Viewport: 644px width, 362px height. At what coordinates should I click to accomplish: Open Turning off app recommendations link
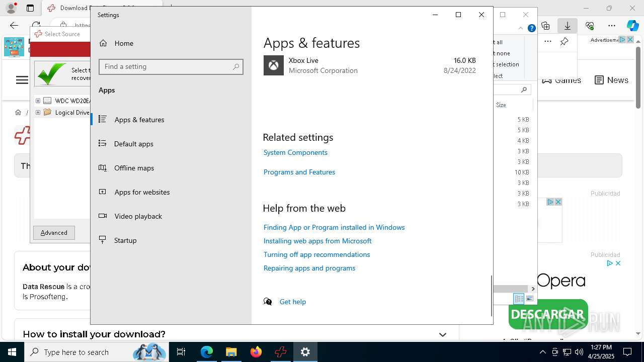(317, 254)
